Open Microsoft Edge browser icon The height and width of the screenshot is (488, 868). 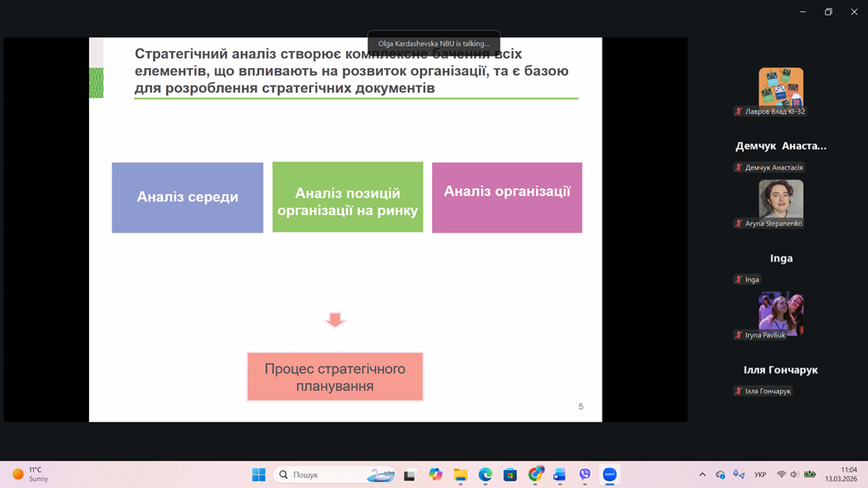tap(486, 474)
